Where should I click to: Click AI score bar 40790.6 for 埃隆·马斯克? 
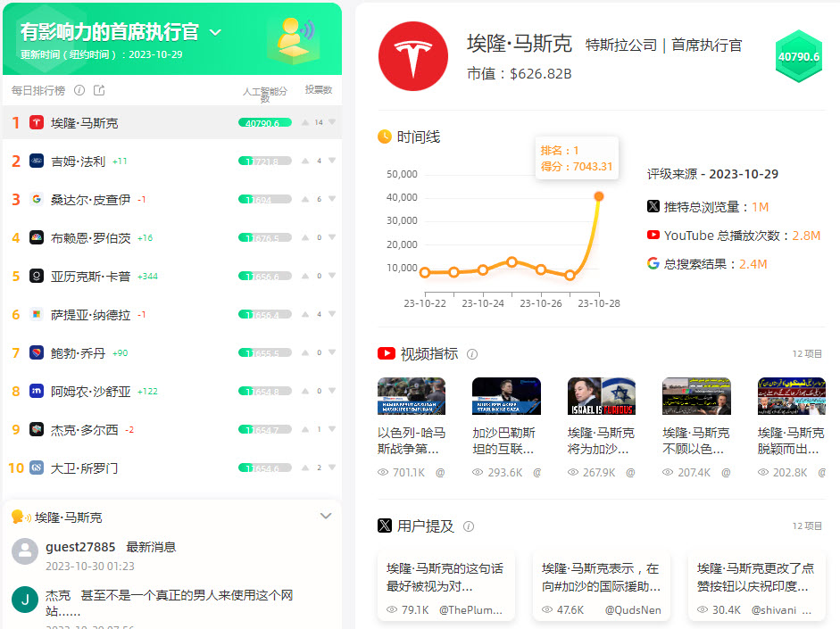(x=264, y=122)
